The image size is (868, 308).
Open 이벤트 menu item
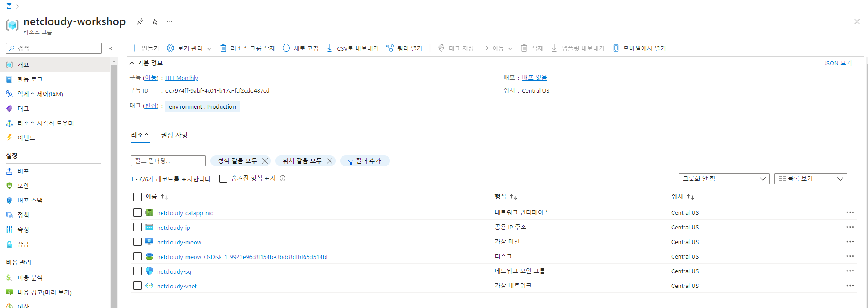coord(55,138)
